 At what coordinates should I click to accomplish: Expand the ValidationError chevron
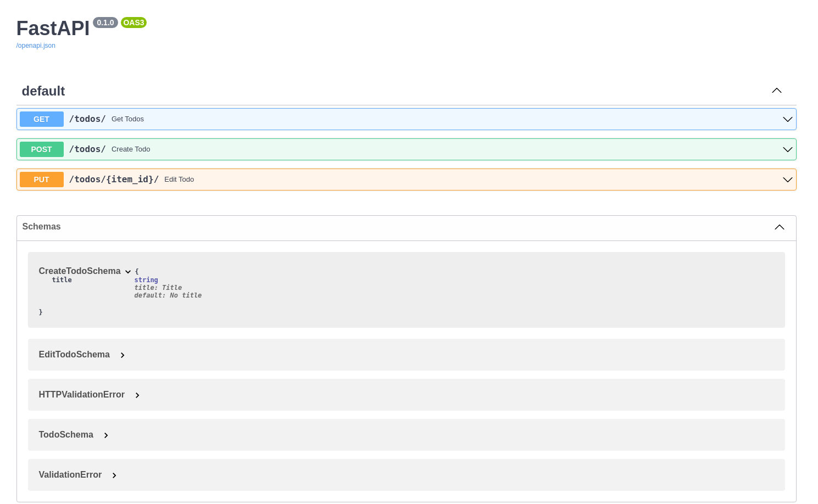coord(114,475)
